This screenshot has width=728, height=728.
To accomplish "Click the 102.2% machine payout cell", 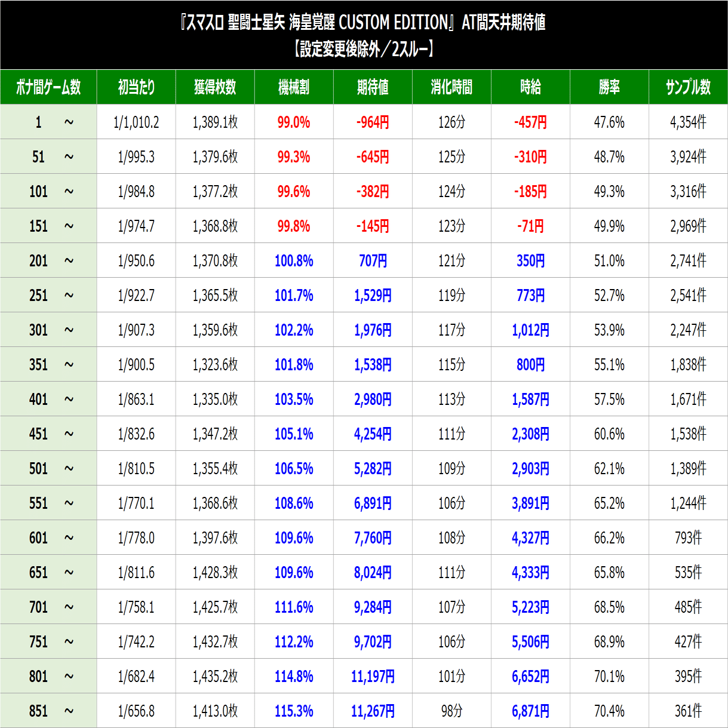I will pos(294,330).
